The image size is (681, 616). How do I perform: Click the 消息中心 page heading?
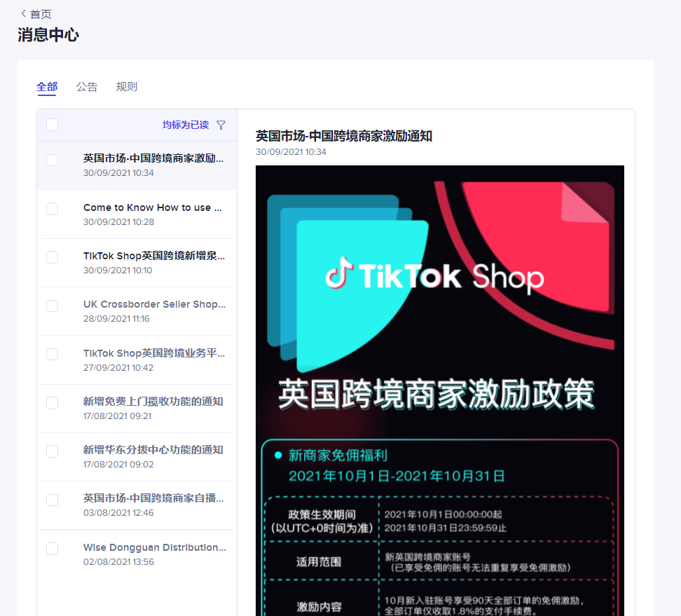click(x=48, y=35)
